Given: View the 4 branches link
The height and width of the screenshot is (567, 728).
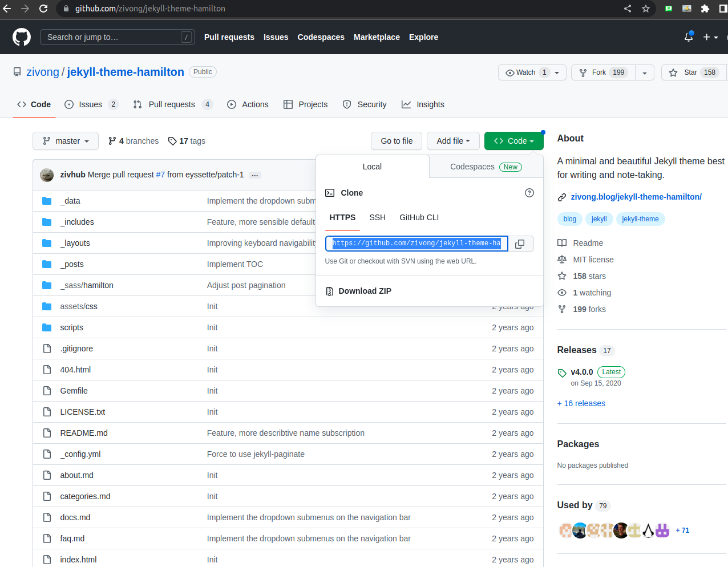Looking at the screenshot, I should tap(134, 141).
